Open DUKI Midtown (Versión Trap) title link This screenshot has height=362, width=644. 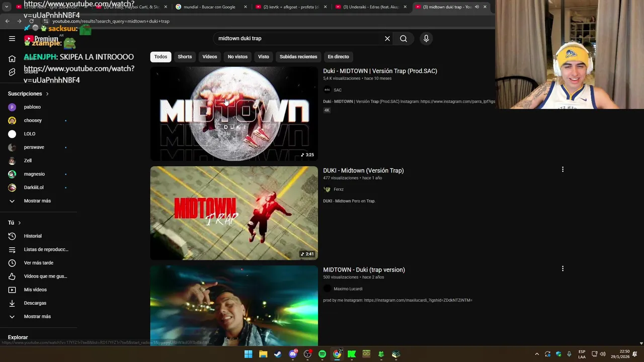363,170
